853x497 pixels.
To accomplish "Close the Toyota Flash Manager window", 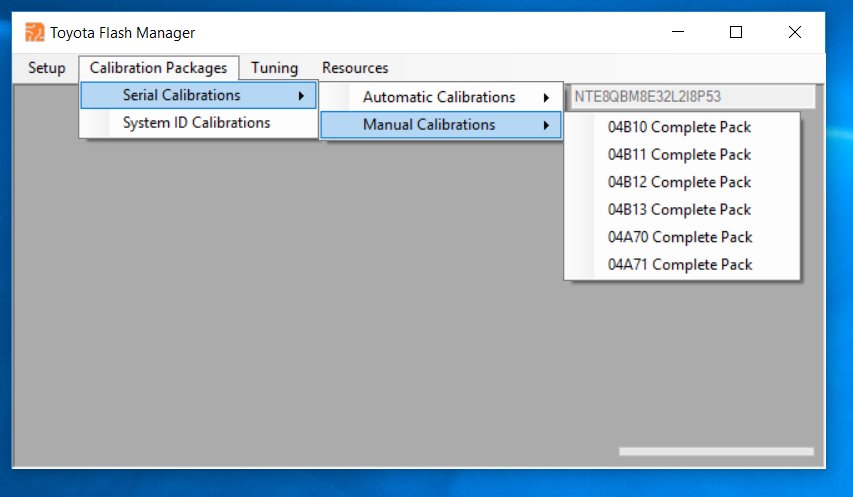I will 795,32.
